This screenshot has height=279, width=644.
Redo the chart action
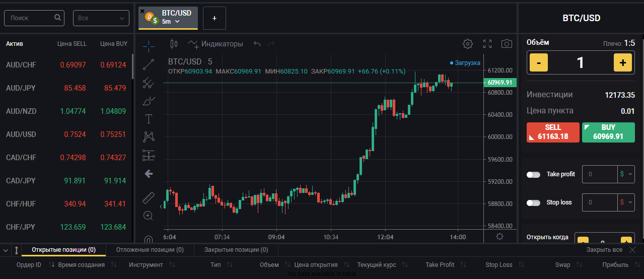[271, 44]
